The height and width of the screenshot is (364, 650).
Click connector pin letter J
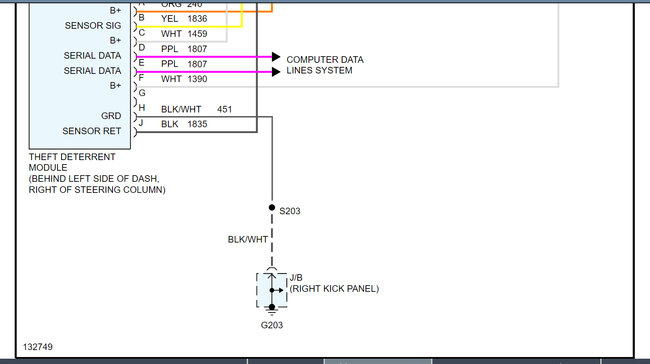pyautogui.click(x=141, y=123)
